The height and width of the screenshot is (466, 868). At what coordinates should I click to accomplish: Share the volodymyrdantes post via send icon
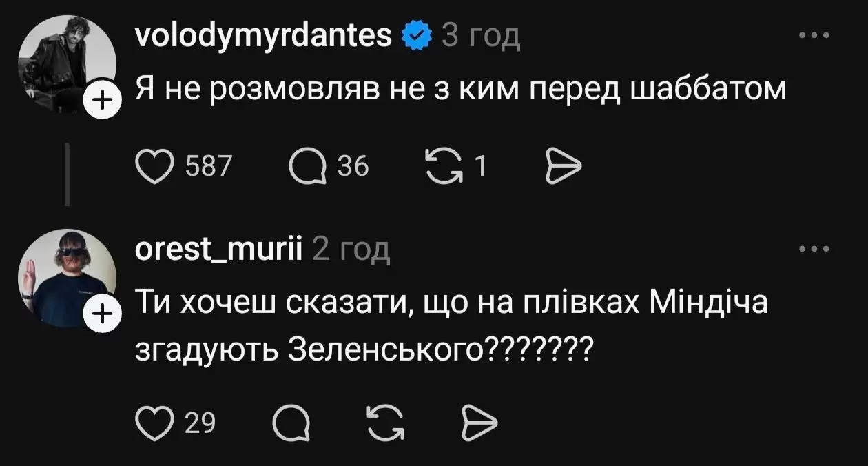click(564, 167)
